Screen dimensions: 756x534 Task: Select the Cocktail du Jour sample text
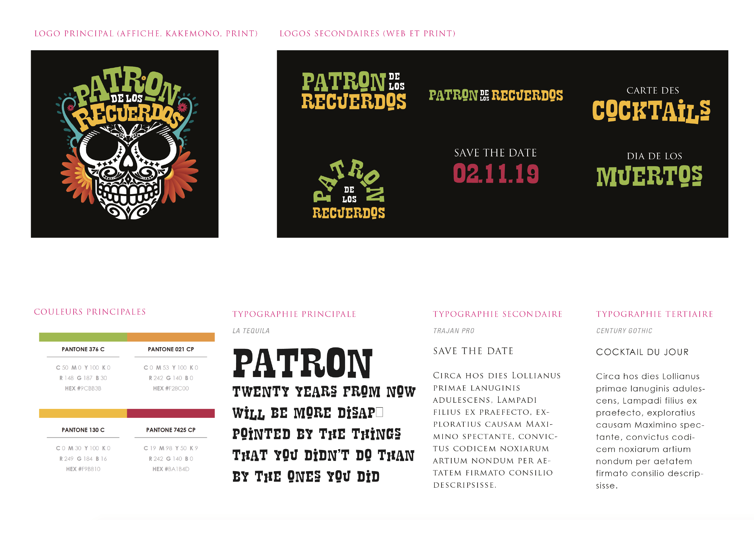tap(642, 352)
